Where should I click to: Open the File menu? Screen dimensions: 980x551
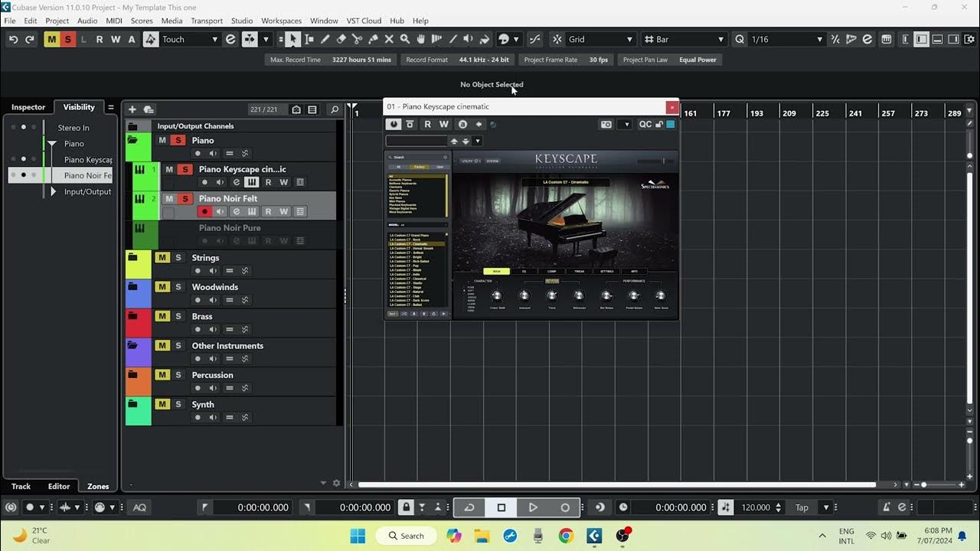[10, 21]
